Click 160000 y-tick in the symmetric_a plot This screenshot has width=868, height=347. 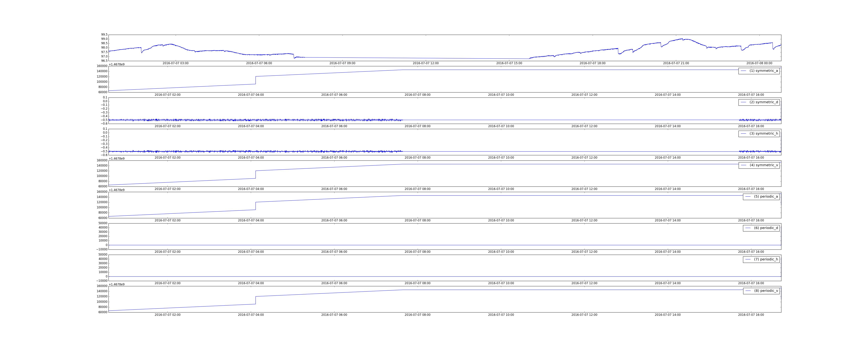click(x=102, y=66)
